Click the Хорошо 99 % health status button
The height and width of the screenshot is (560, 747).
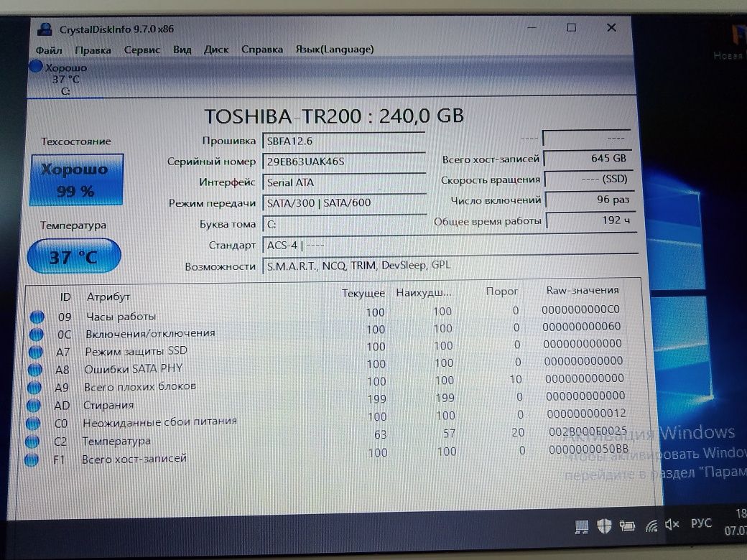coord(76,180)
